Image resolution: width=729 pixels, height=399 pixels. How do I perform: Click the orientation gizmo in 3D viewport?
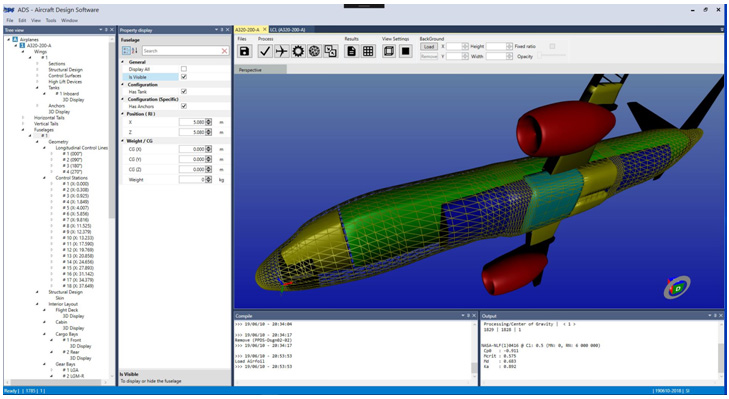[677, 287]
